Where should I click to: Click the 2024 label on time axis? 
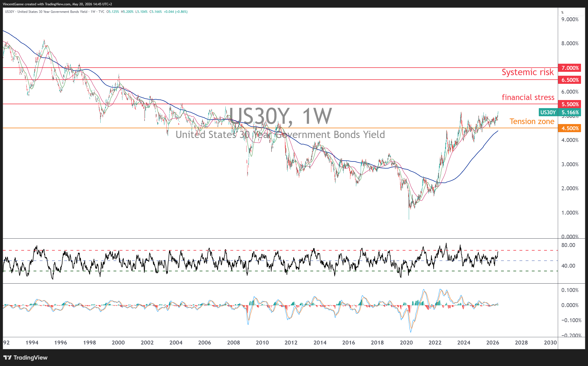tap(464, 343)
